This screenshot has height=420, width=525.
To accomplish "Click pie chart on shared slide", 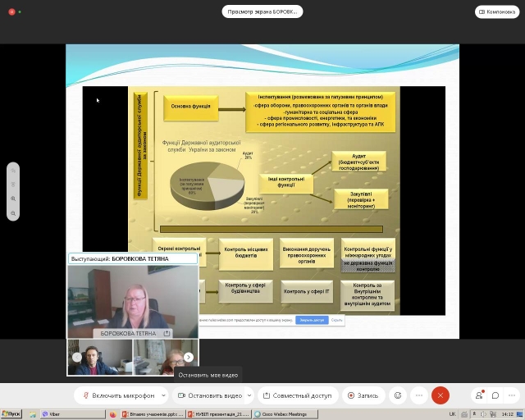I will [208, 185].
